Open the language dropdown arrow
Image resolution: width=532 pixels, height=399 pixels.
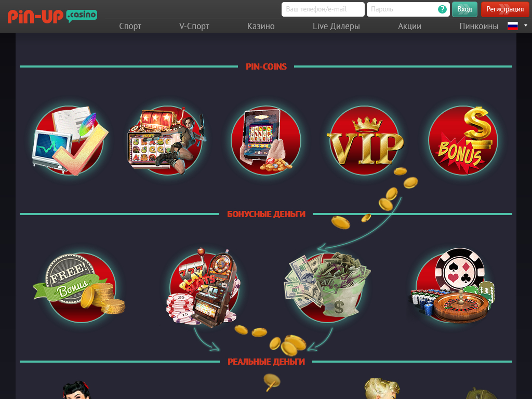pos(526,25)
